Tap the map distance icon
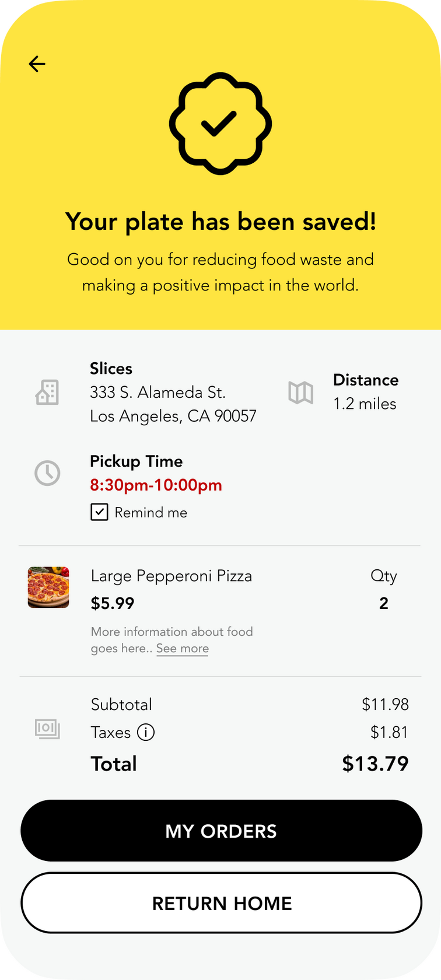 pyautogui.click(x=301, y=393)
